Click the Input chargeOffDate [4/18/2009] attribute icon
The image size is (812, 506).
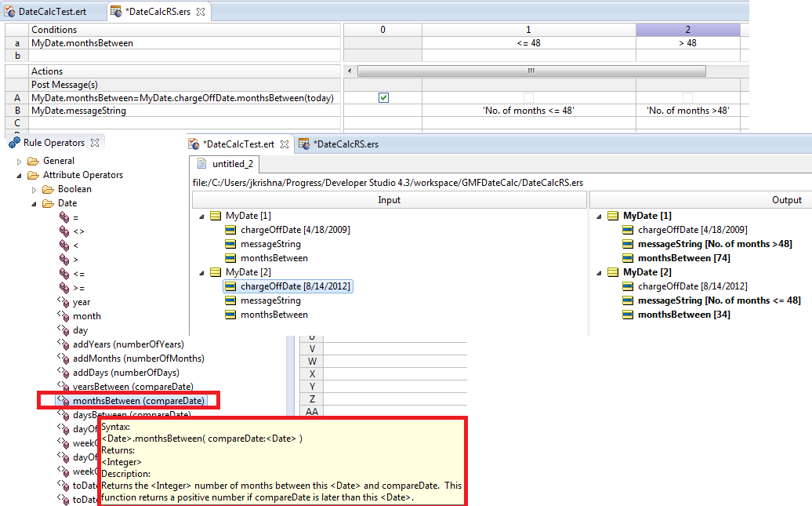click(x=230, y=230)
